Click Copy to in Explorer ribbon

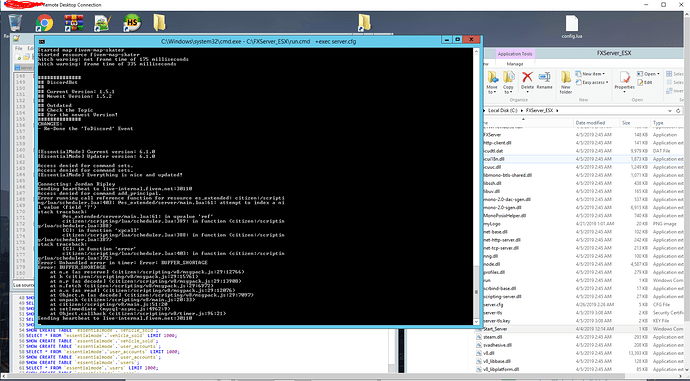pyautogui.click(x=508, y=82)
